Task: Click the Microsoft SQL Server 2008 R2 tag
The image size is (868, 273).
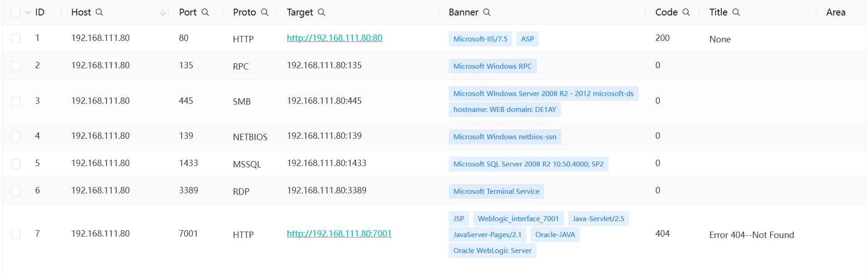Action: click(528, 164)
